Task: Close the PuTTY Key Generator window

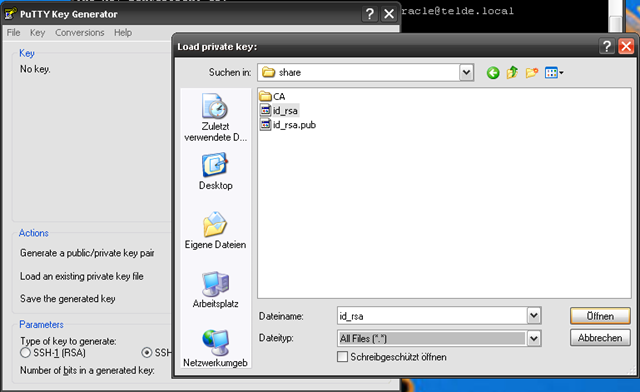Action: (x=389, y=14)
